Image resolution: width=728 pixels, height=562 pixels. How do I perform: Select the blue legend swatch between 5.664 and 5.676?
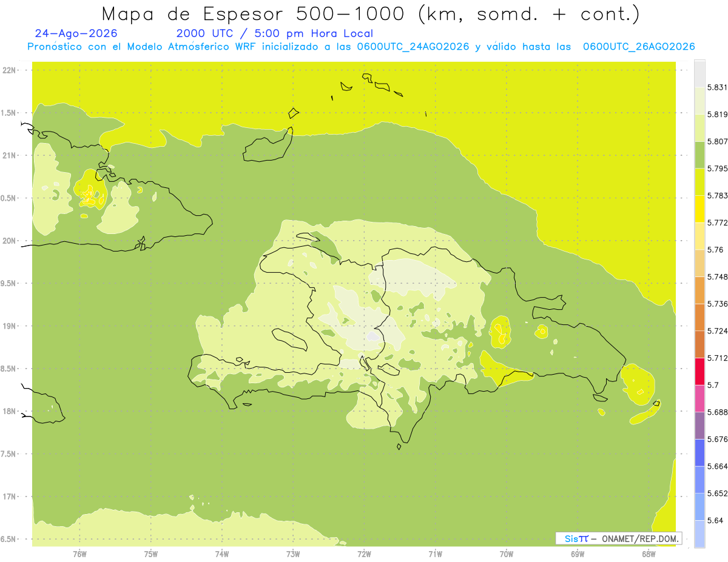(x=699, y=452)
